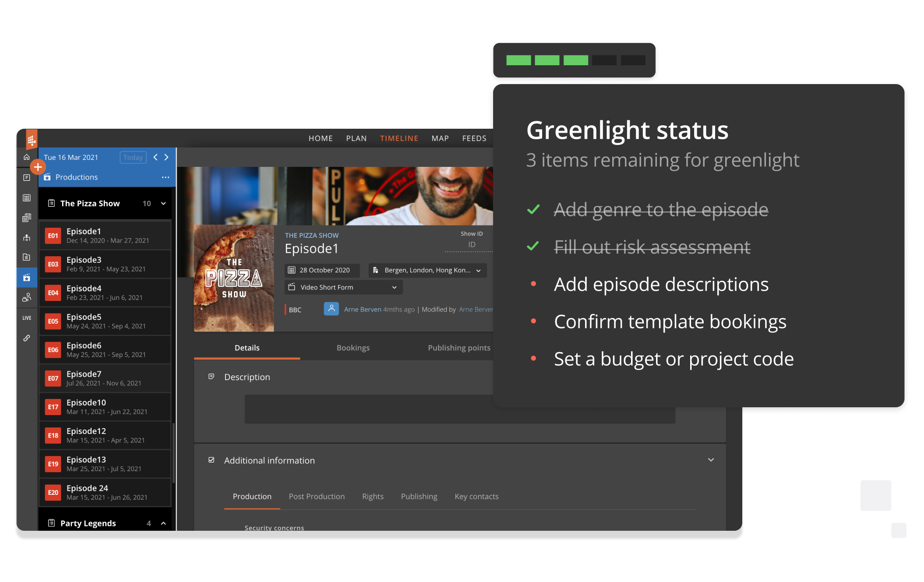Select the Post Production sub-tab
Viewport: 924px width, 582px height.
(x=317, y=497)
